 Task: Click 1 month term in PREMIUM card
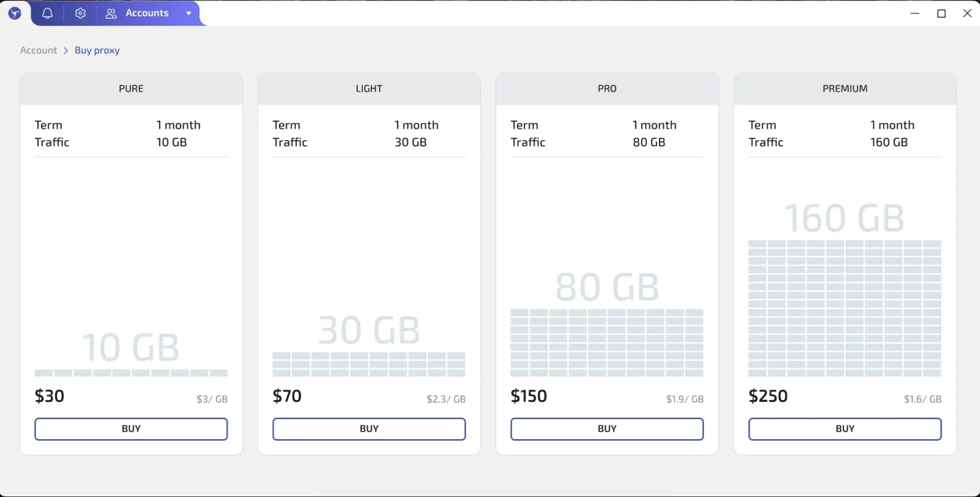[x=892, y=125]
